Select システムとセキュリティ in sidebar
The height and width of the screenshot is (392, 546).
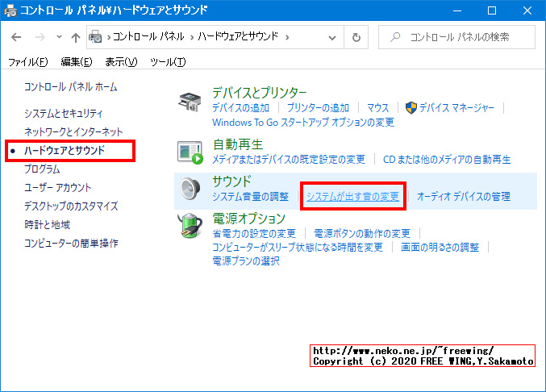pos(64,113)
